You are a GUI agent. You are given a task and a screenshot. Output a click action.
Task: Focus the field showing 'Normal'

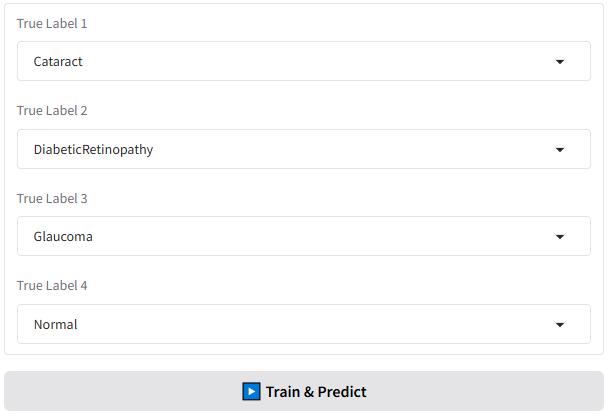pyautogui.click(x=55, y=325)
